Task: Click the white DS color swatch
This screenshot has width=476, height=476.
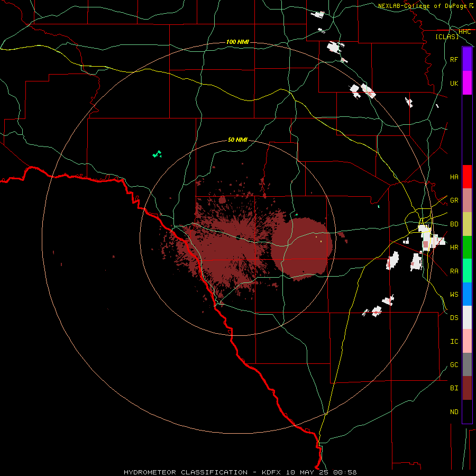Action: pos(467,317)
